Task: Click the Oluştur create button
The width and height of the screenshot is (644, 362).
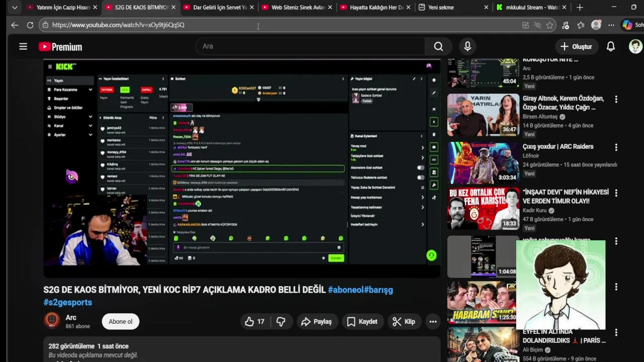Action: [577, 46]
